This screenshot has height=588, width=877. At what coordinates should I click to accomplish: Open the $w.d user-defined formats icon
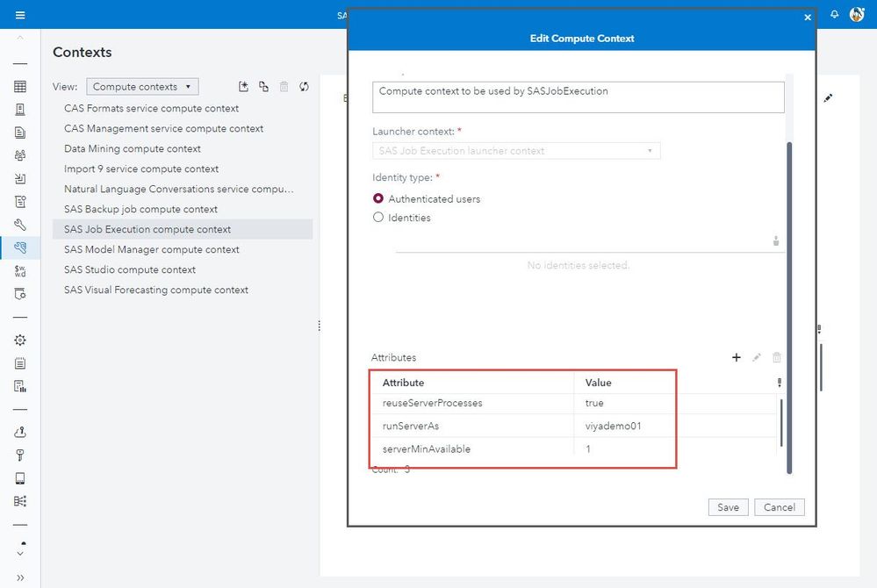pyautogui.click(x=20, y=271)
